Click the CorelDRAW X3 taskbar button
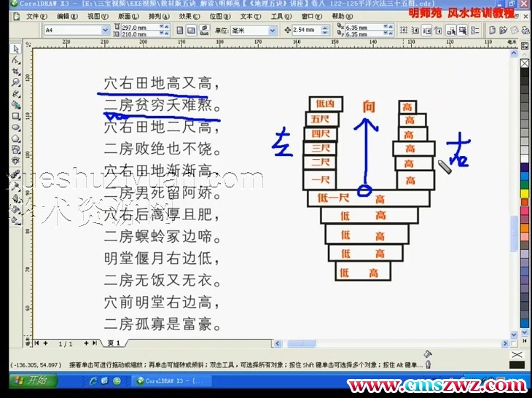 [x=171, y=381]
